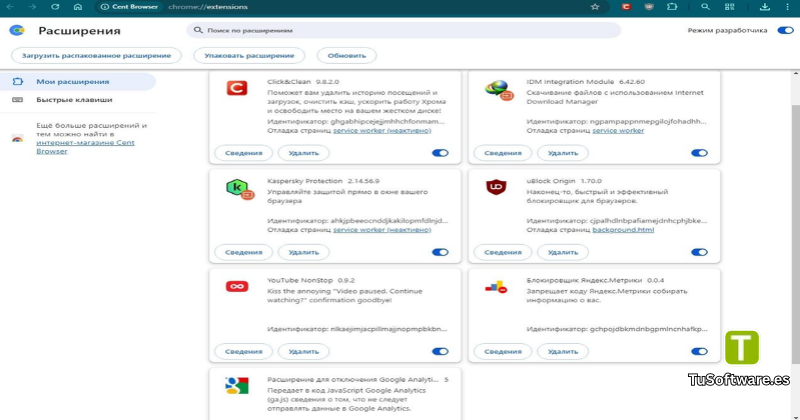Click the web store rainbow icon in sidebar
The width and height of the screenshot is (800, 420).
pos(17,139)
